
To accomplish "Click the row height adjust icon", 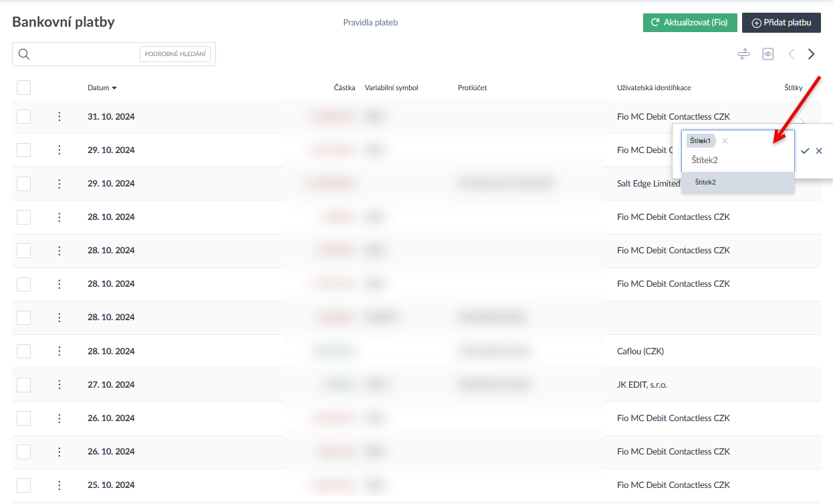I will (743, 54).
